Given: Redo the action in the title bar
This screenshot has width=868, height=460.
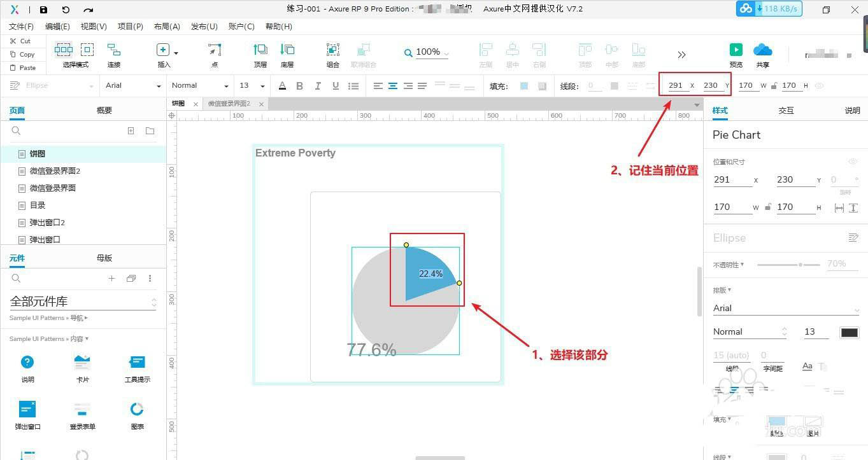Looking at the screenshot, I should (x=89, y=10).
